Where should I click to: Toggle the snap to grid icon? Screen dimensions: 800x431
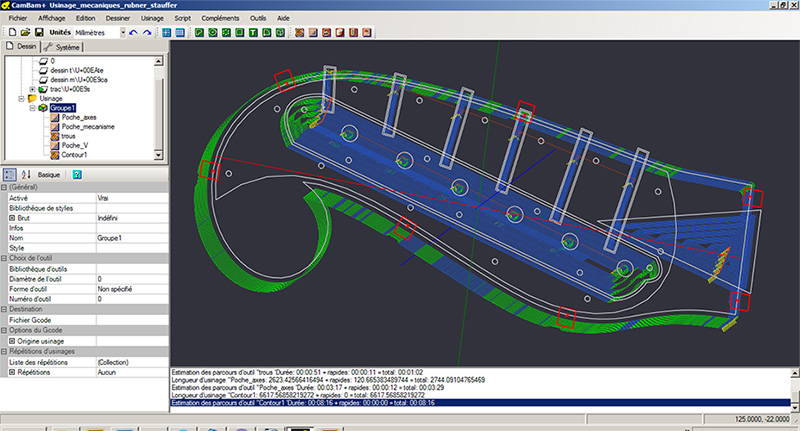(x=180, y=33)
